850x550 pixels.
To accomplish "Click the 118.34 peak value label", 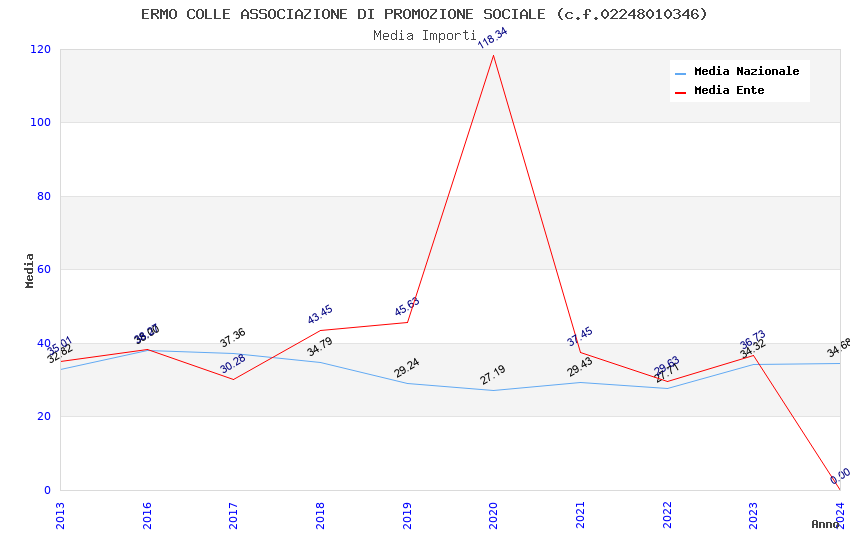I will 492,38.
